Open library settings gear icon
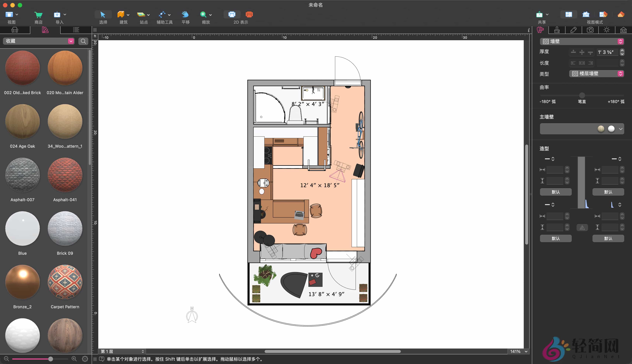Image resolution: width=632 pixels, height=364 pixels. point(85,359)
